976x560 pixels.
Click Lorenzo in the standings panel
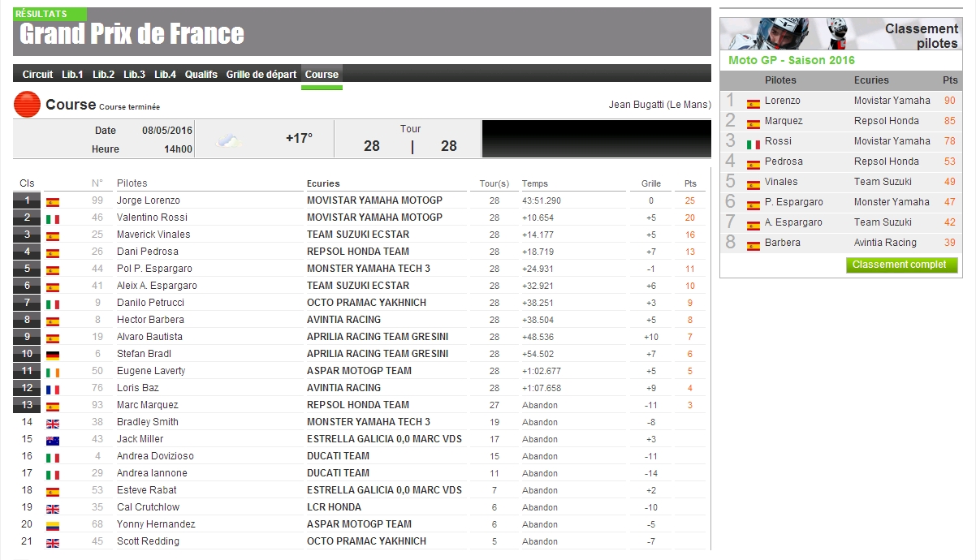(x=783, y=101)
